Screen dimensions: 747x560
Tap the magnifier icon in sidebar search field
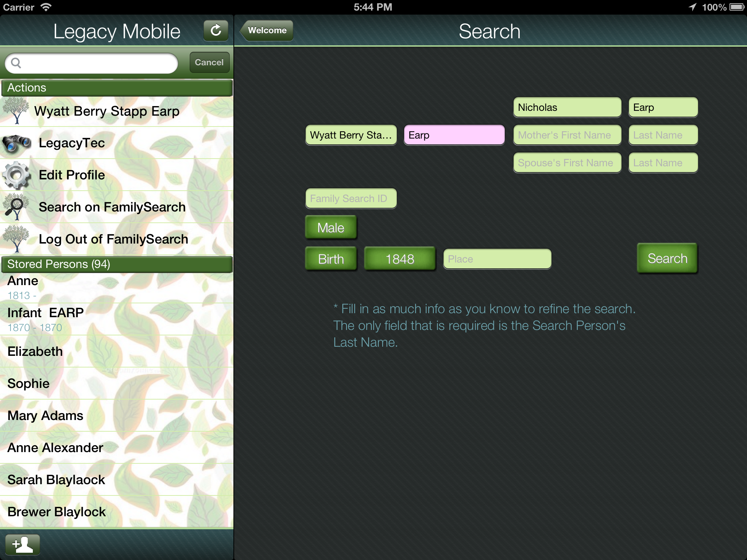[16, 63]
